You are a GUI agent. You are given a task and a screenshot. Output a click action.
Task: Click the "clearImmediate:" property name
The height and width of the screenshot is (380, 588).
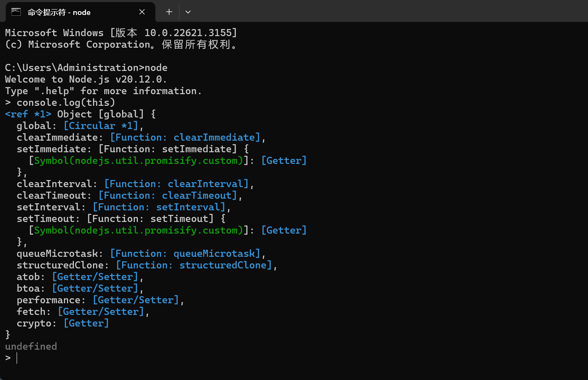pyautogui.click(x=60, y=137)
